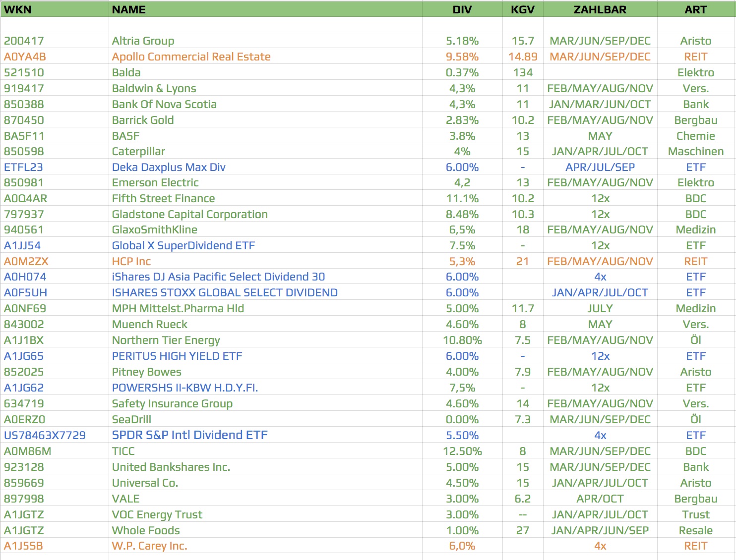Select the WKN cell ETFL23
The image size is (736, 560).
[55, 167]
